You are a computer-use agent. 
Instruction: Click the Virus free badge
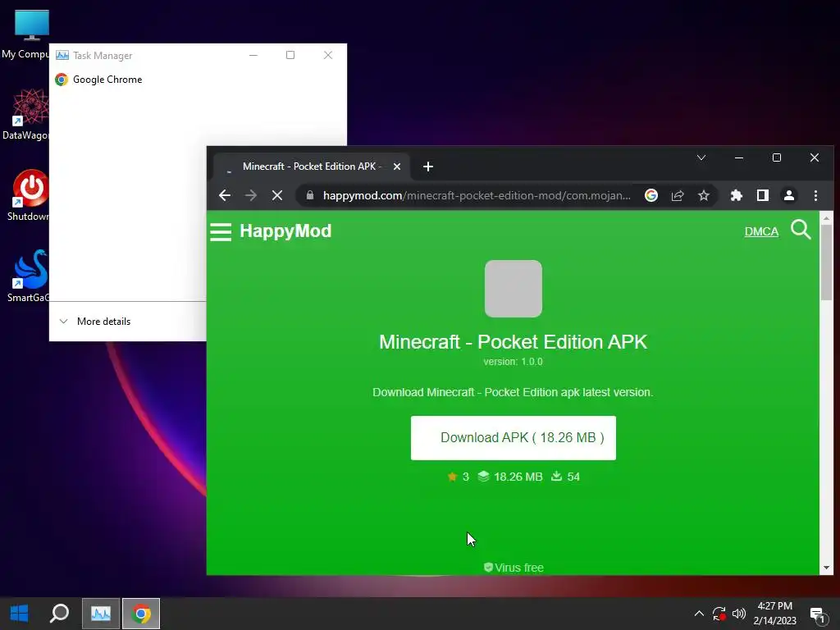click(514, 568)
